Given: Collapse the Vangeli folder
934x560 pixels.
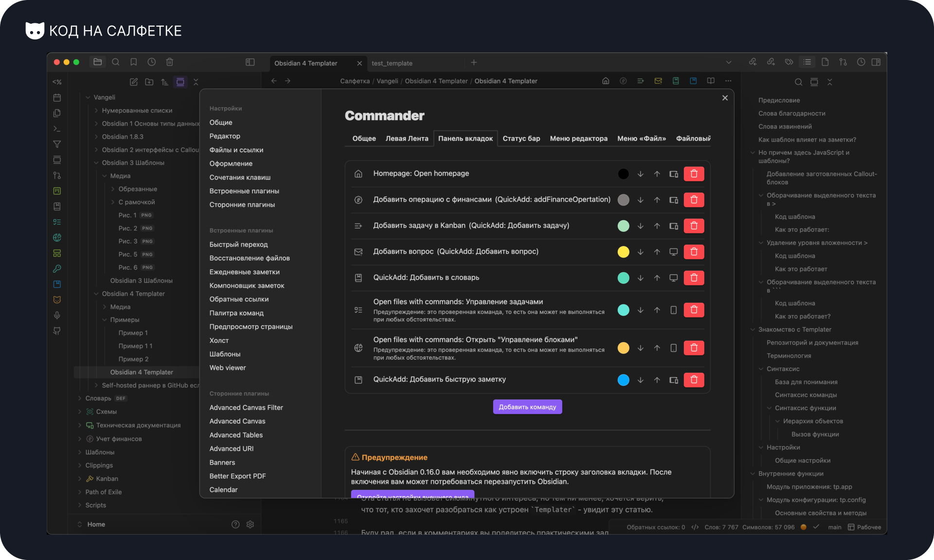Looking at the screenshot, I should click(x=88, y=97).
